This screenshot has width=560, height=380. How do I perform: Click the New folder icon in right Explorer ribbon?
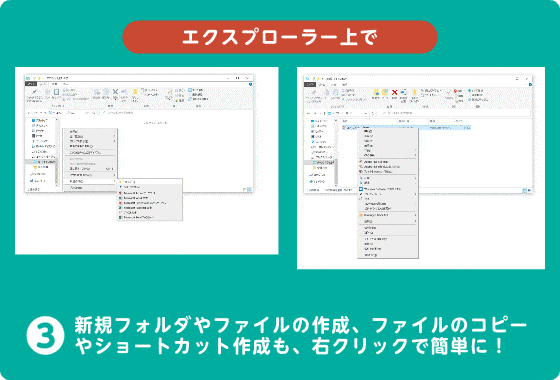coord(415,92)
